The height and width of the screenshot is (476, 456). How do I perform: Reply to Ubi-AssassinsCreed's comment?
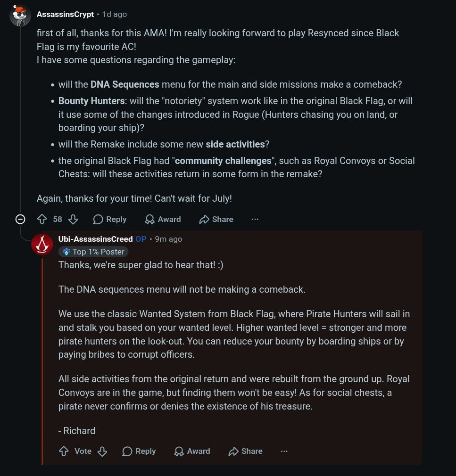[139, 451]
